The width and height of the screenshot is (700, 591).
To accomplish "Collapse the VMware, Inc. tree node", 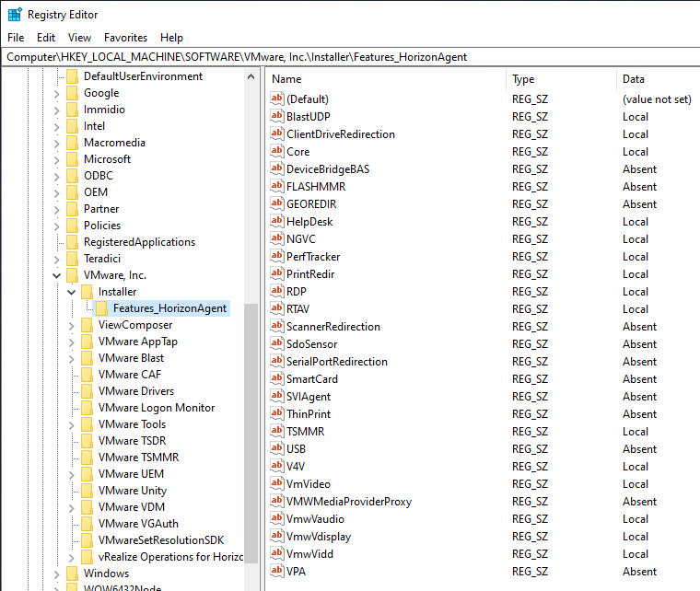I will (x=57, y=275).
